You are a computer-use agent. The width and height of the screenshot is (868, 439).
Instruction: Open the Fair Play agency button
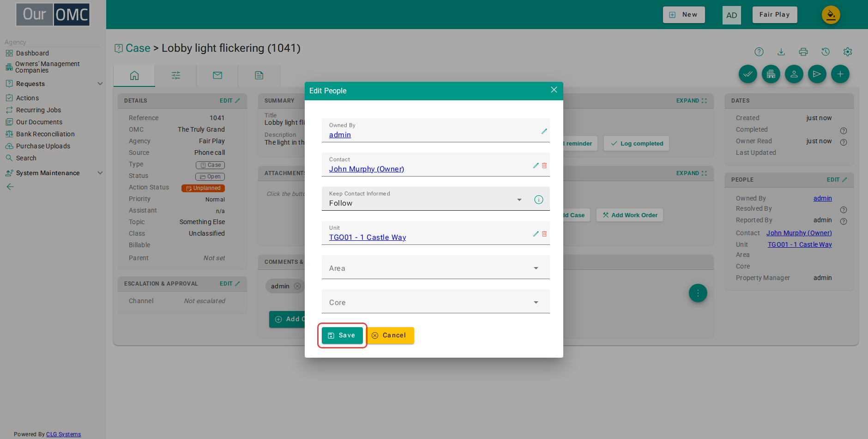pos(774,15)
